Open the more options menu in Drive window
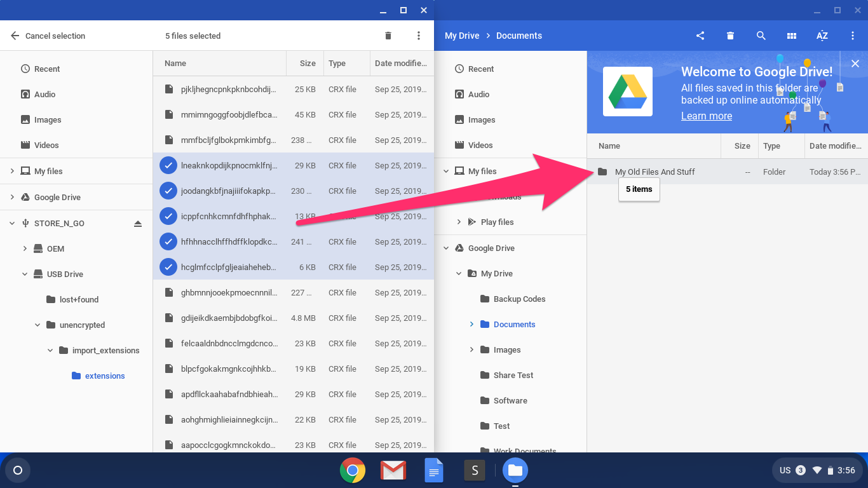The width and height of the screenshot is (868, 488). (853, 36)
